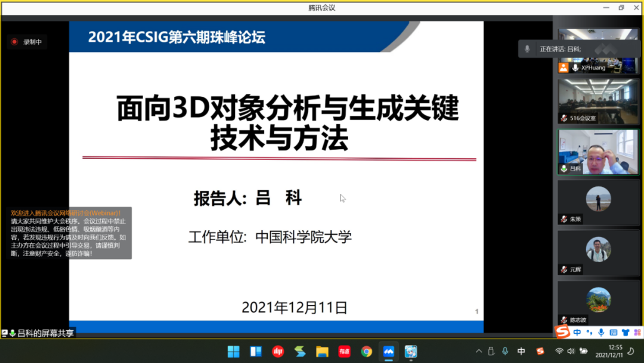644x363 pixels.
Task: Click the microphone icon next to 吕科 name
Action: 564,168
